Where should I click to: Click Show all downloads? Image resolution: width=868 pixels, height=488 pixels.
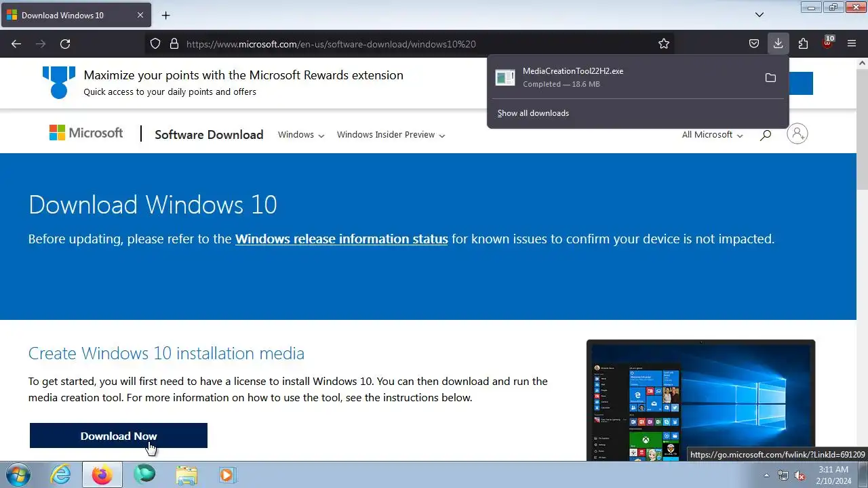[533, 113]
